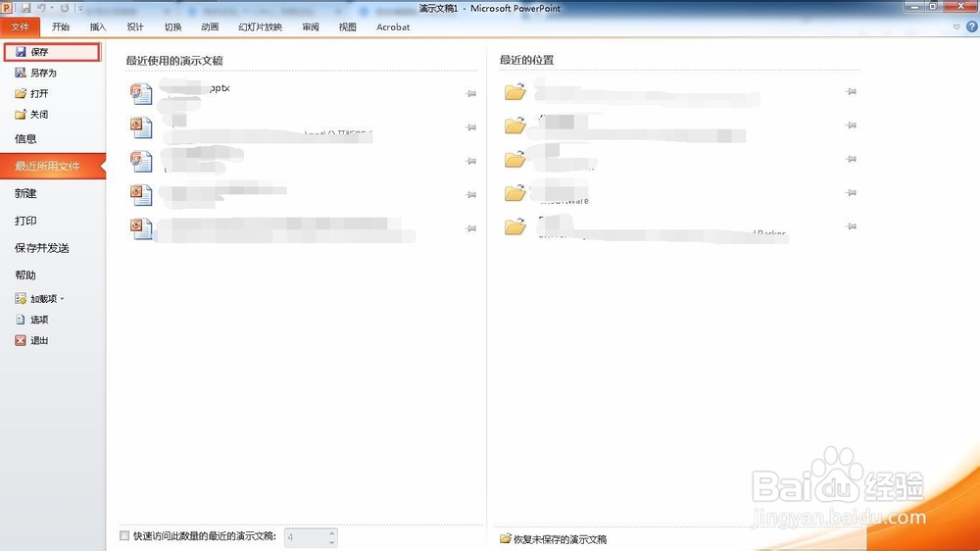Open the Undo history dropdown arrow
Image resolution: width=980 pixels, height=551 pixels.
(x=52, y=8)
